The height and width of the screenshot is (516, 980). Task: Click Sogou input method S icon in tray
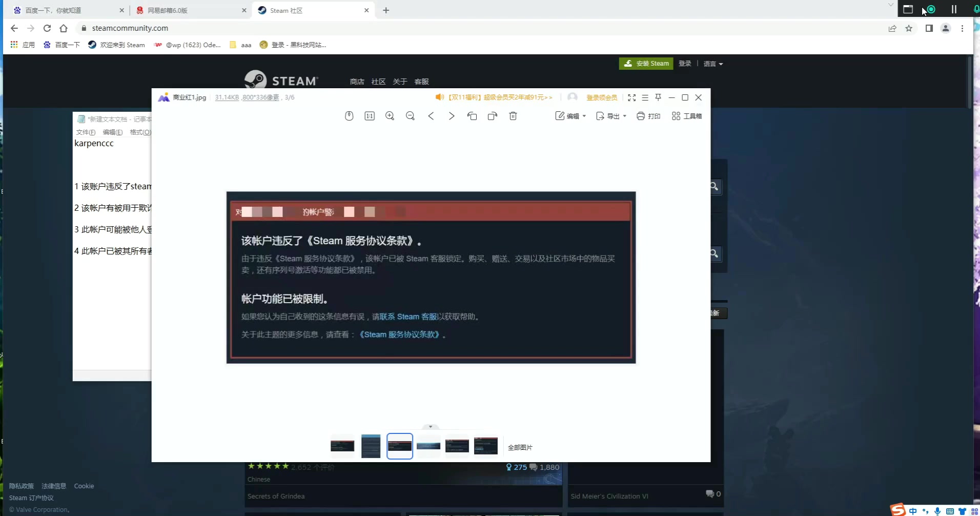pyautogui.click(x=897, y=509)
